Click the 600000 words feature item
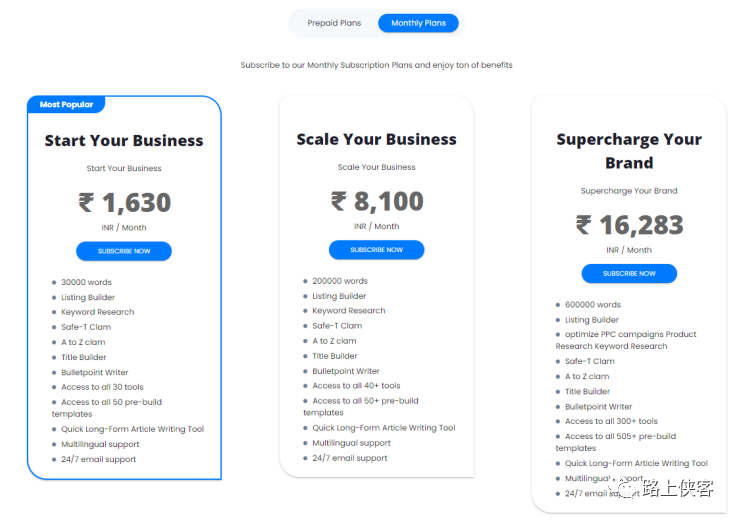This screenshot has width=737, height=520. point(593,305)
